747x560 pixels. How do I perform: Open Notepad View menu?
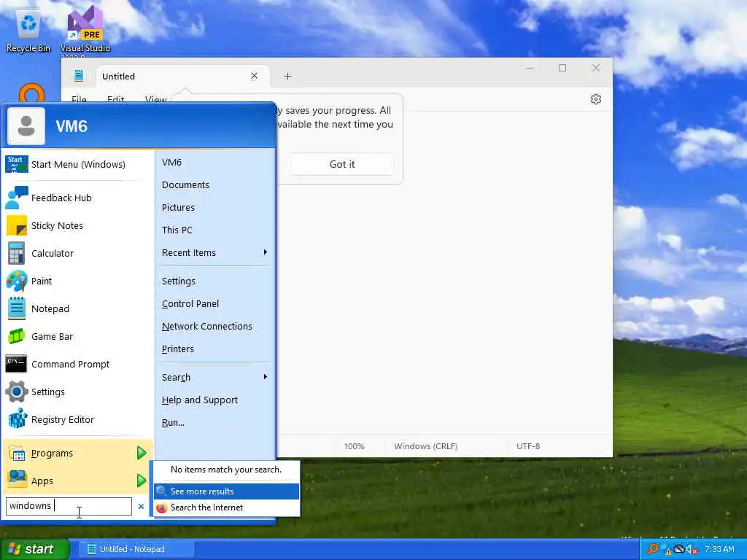click(x=156, y=99)
